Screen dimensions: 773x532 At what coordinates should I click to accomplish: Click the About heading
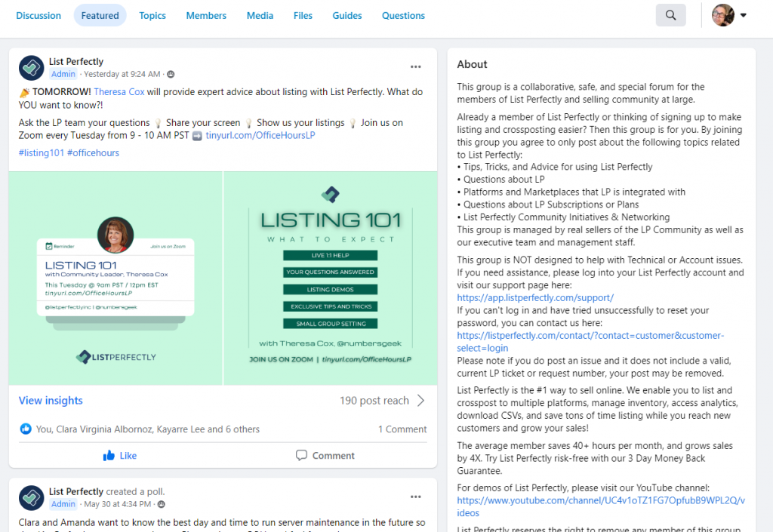(x=472, y=64)
